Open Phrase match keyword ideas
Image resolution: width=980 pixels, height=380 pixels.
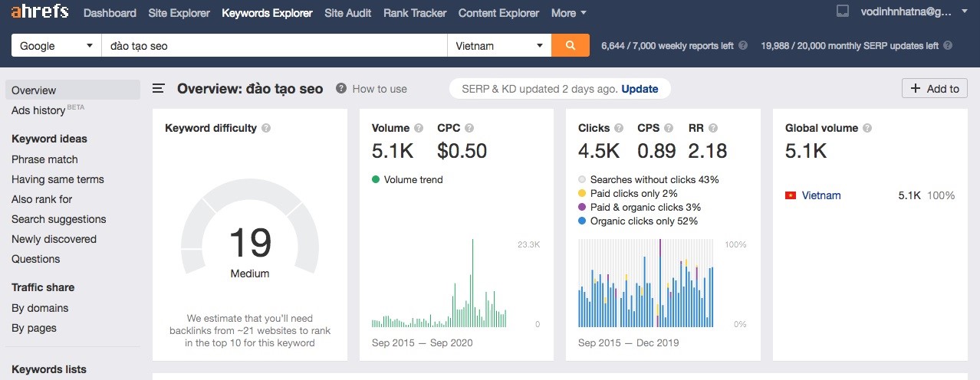(44, 159)
